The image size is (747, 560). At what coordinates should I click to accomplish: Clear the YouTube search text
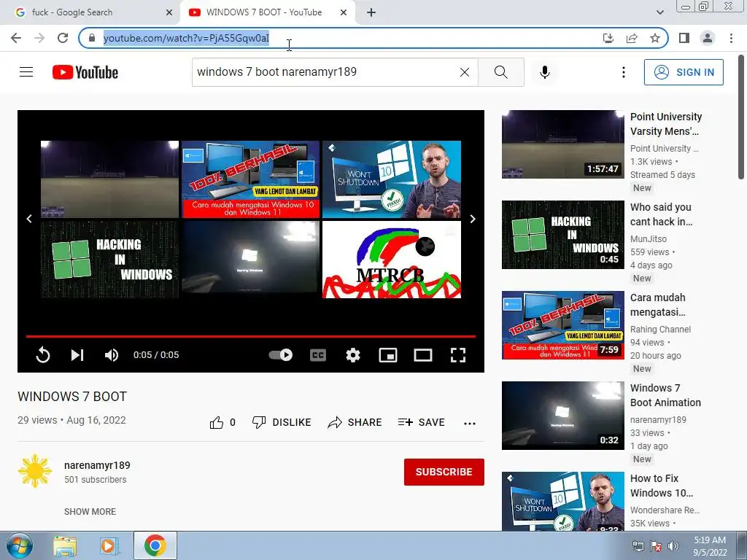(465, 72)
